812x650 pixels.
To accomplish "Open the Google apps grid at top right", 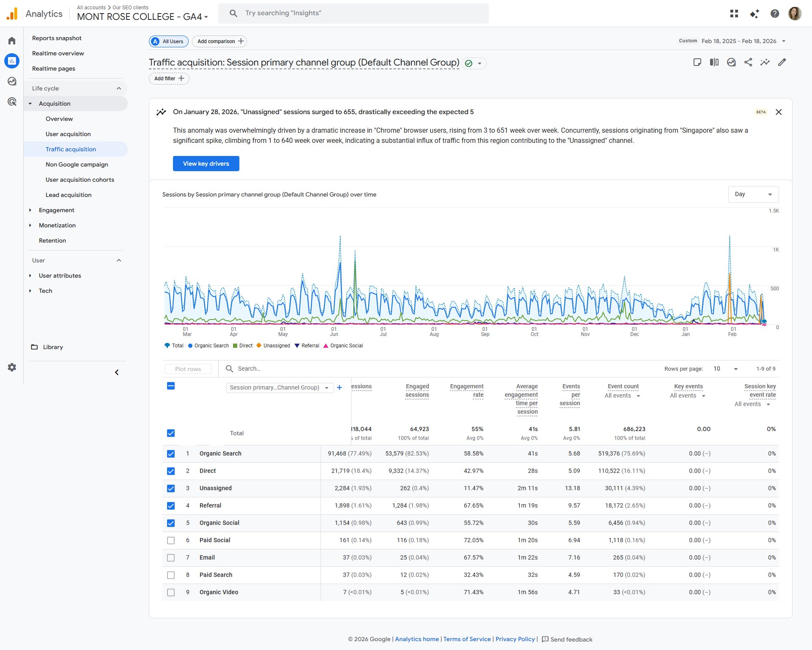I will (x=734, y=13).
